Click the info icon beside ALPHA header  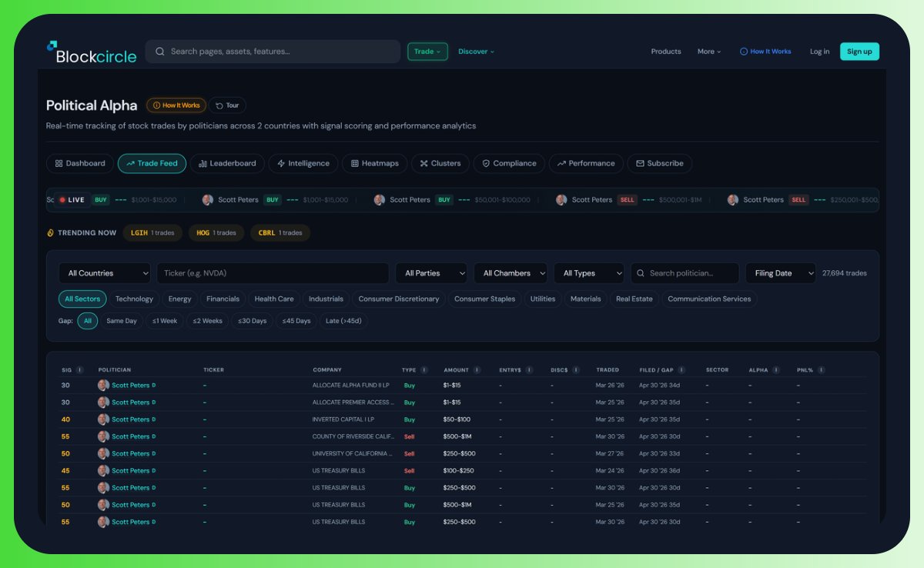pyautogui.click(x=777, y=370)
